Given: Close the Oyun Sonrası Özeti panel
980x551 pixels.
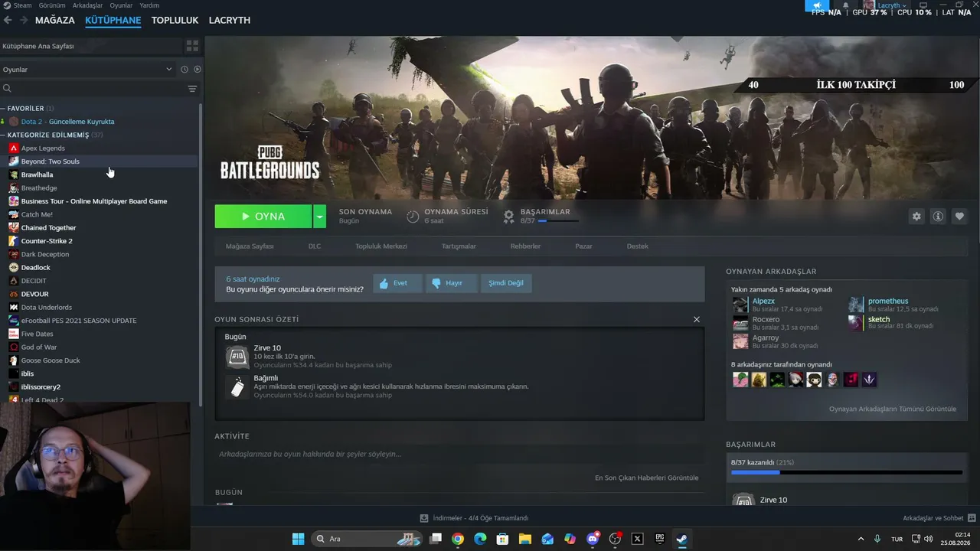Looking at the screenshot, I should 697,319.
